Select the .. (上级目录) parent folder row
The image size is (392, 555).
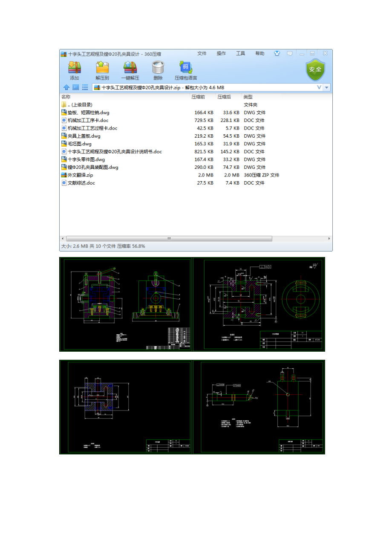pyautogui.click(x=196, y=104)
